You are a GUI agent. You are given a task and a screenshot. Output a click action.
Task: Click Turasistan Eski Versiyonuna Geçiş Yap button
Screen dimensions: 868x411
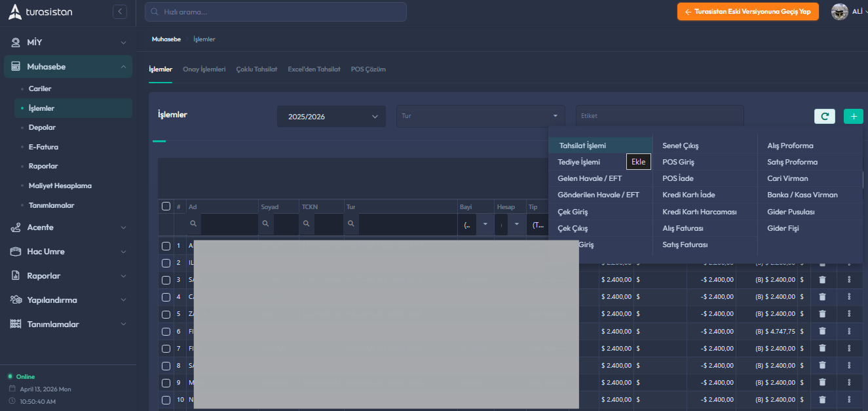747,12
